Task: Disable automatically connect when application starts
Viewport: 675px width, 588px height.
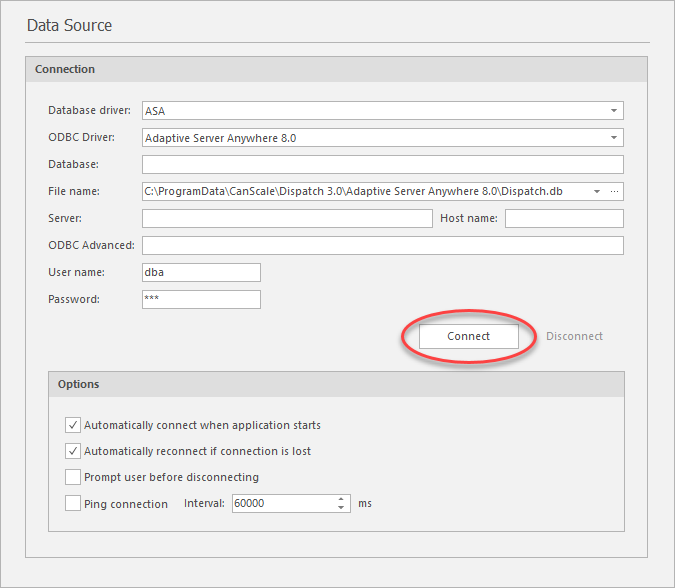Action: [73, 425]
